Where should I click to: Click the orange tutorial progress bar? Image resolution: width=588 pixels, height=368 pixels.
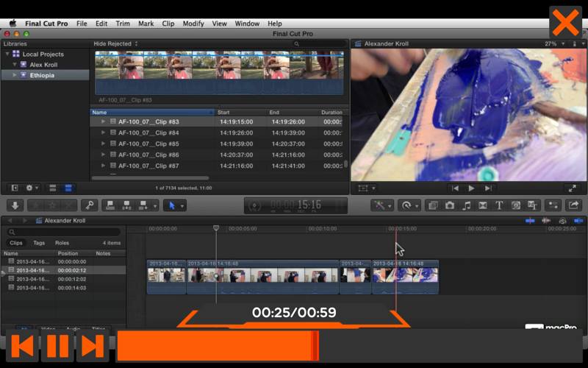[x=350, y=346]
